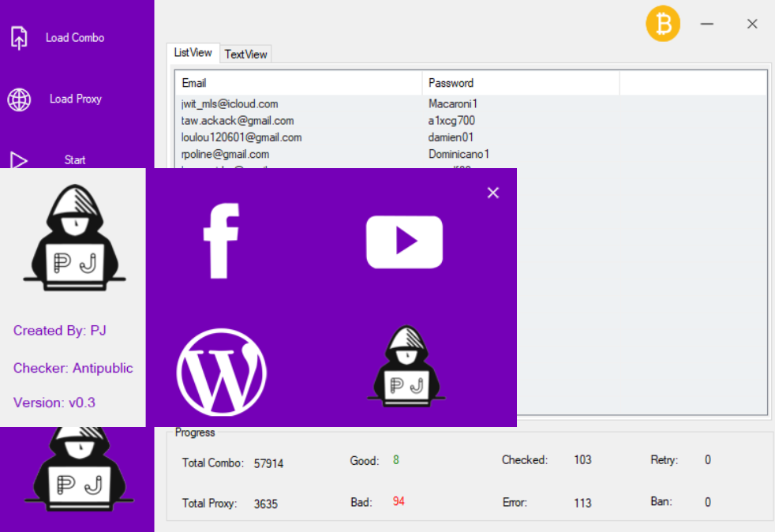Switch to the ListView tab

pos(193,52)
